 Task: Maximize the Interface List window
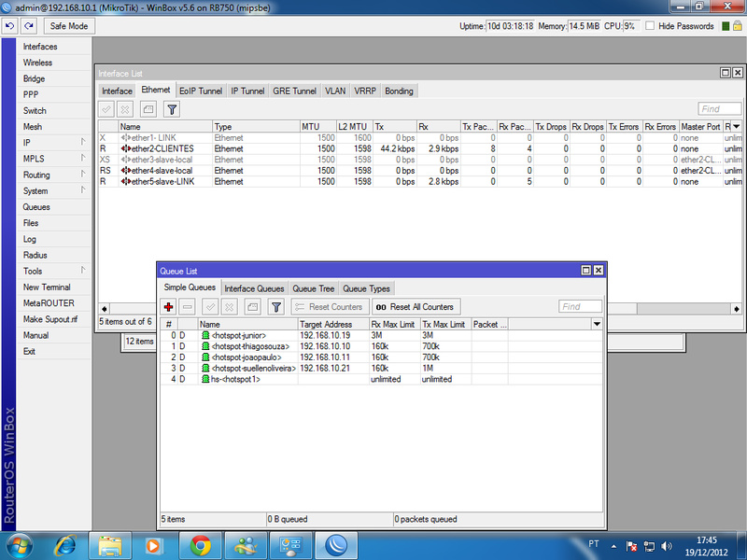(x=726, y=73)
